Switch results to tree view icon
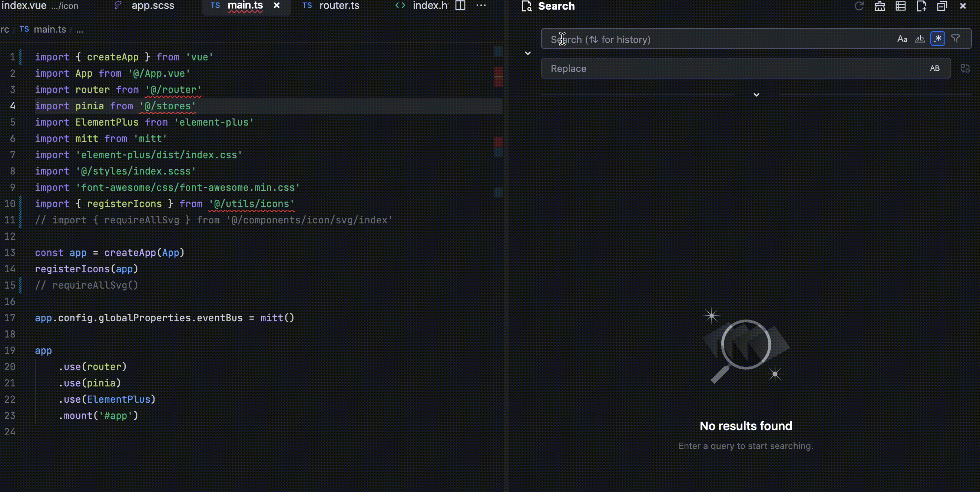This screenshot has width=980, height=492. coord(900,6)
